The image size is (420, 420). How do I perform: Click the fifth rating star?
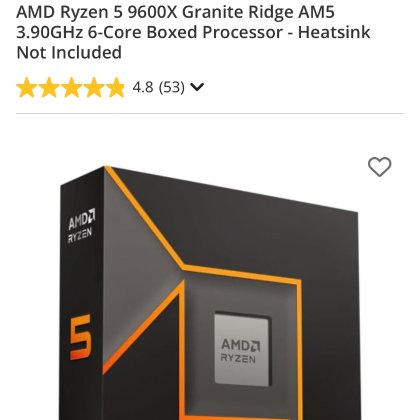115,87
